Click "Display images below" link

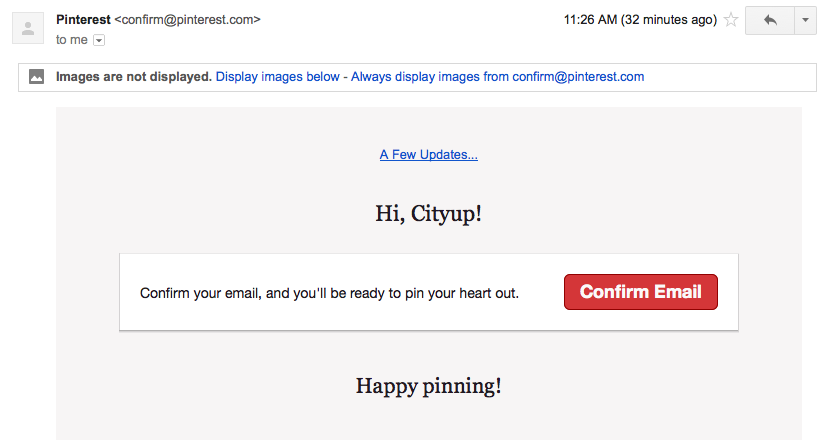tap(277, 77)
